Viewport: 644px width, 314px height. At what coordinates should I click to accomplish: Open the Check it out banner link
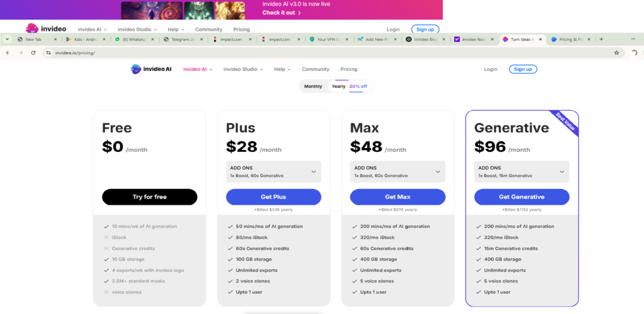click(282, 13)
